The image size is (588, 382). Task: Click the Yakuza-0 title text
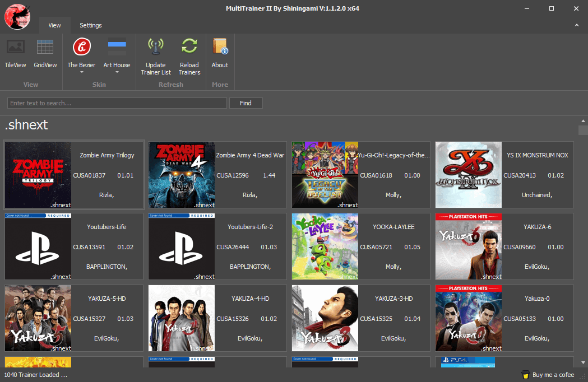click(x=538, y=299)
